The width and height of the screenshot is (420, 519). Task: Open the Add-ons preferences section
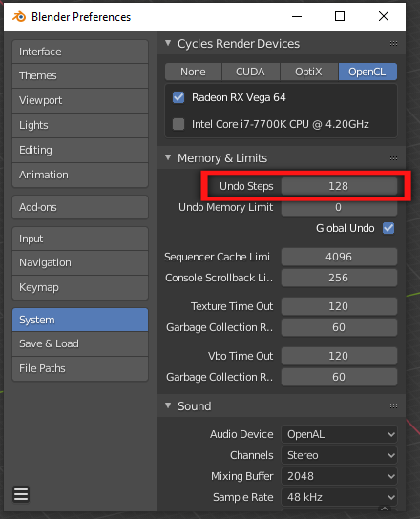click(80, 207)
